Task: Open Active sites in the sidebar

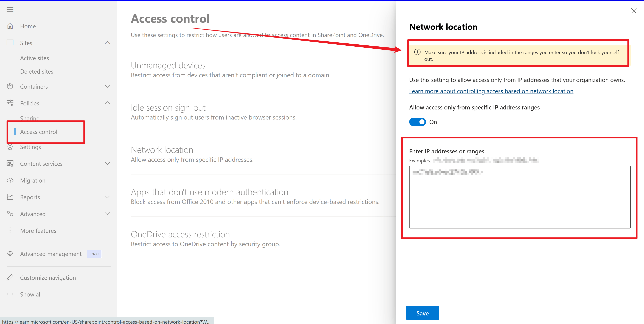Action: point(35,58)
